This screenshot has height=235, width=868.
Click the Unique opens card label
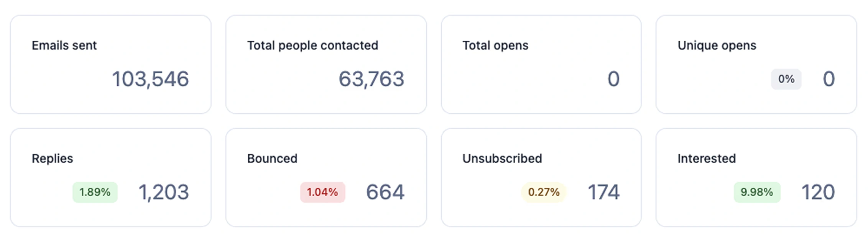point(717,45)
